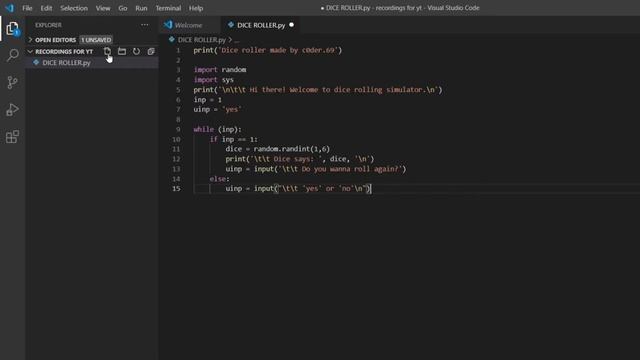Click the EXPLORER panel title

click(x=48, y=25)
